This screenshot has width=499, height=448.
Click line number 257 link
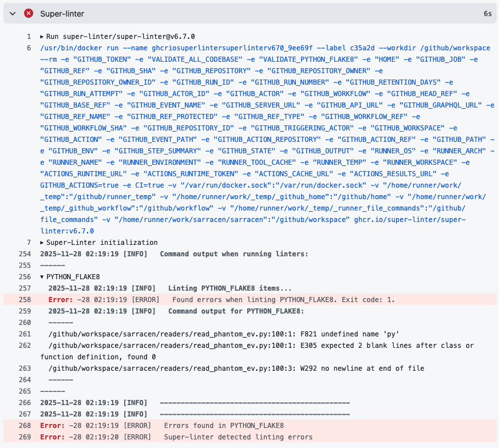(x=25, y=288)
